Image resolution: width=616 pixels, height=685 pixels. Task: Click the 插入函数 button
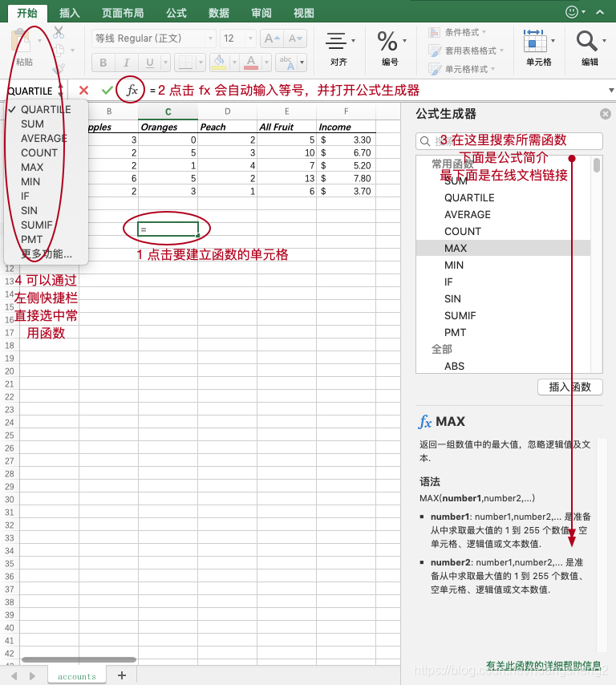coord(569,387)
